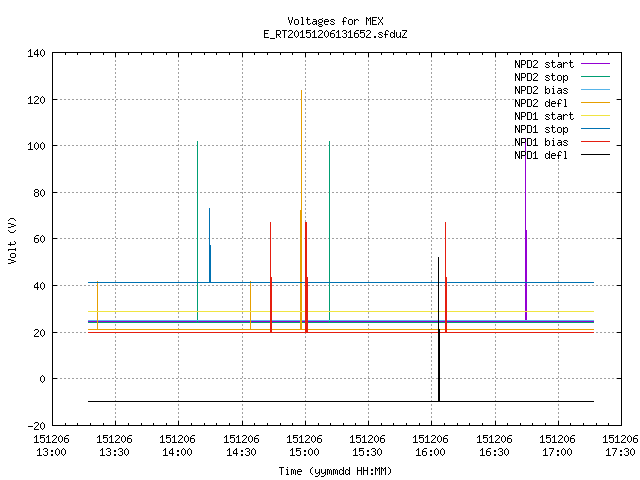Click the 'Voltages for MEX' chart title

point(335,21)
